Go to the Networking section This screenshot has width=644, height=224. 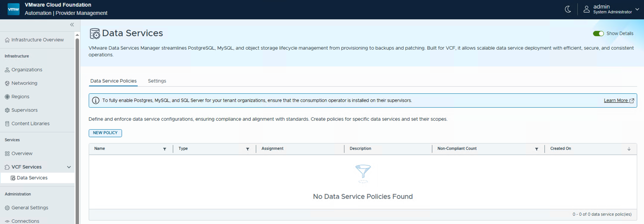24,83
